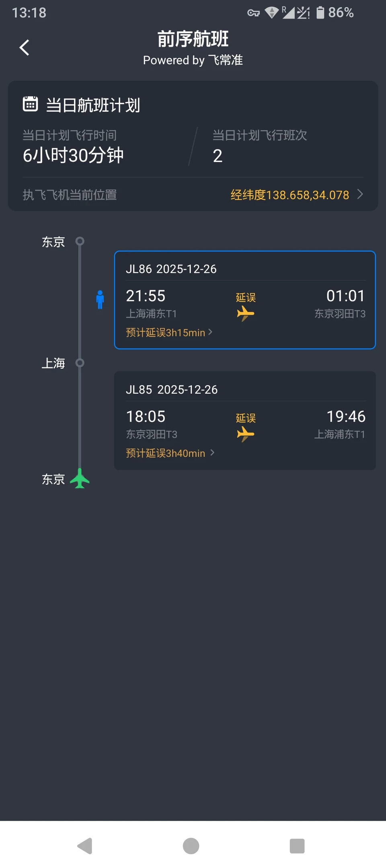Tap the top 东京 stop marker circle
This screenshot has width=386, height=868.
80,241
